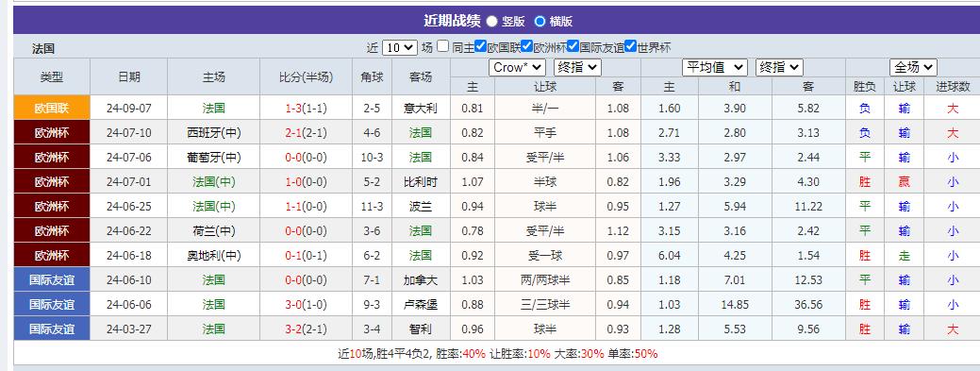Click the home team 葡萄牙(中)
980x371 pixels.
[214, 157]
